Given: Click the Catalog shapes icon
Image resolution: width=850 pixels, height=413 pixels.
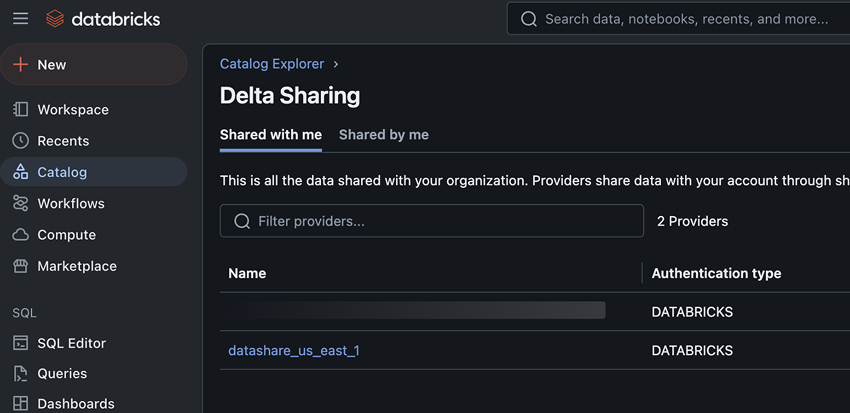Looking at the screenshot, I should [21, 172].
